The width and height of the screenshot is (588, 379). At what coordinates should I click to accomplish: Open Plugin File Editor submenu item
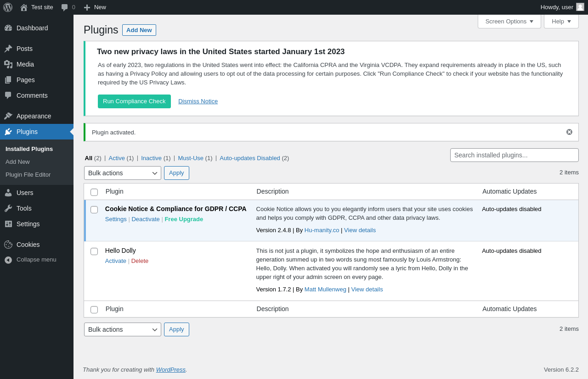(28, 175)
